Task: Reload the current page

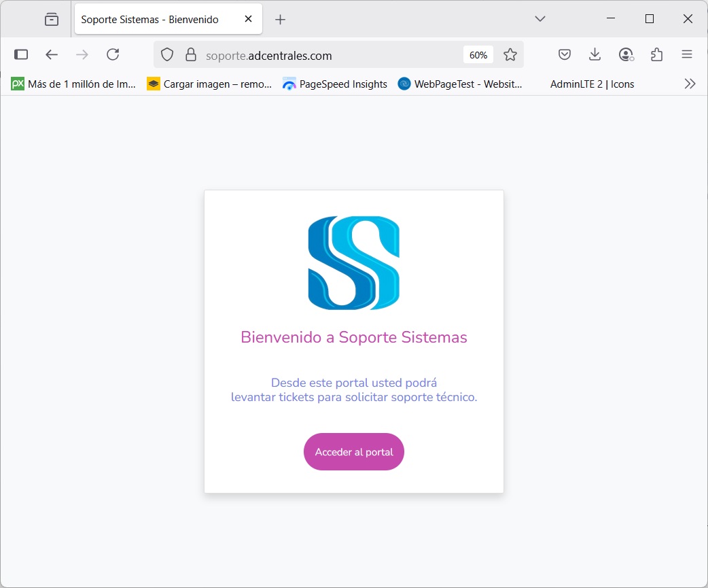Action: (x=113, y=54)
